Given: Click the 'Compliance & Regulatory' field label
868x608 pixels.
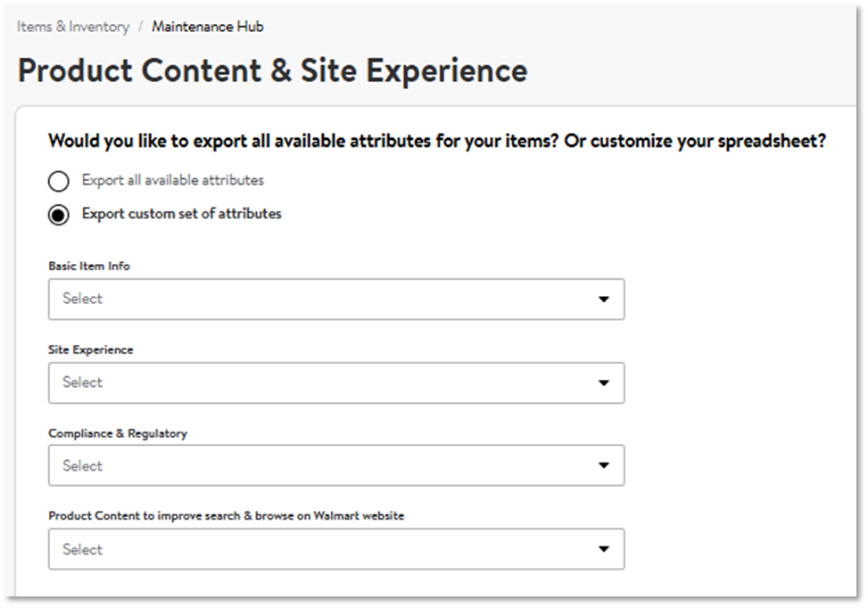Looking at the screenshot, I should 118,433.
